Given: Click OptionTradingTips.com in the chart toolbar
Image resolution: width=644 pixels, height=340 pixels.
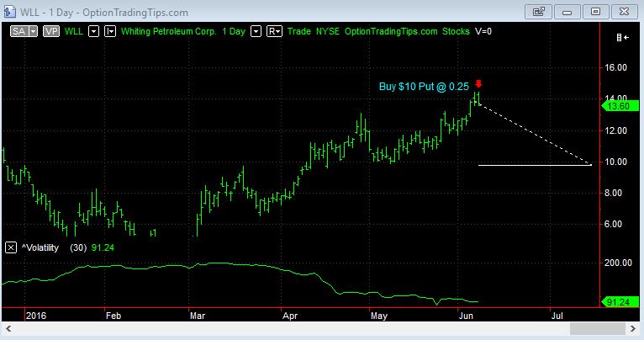Looking at the screenshot, I should pos(391,31).
